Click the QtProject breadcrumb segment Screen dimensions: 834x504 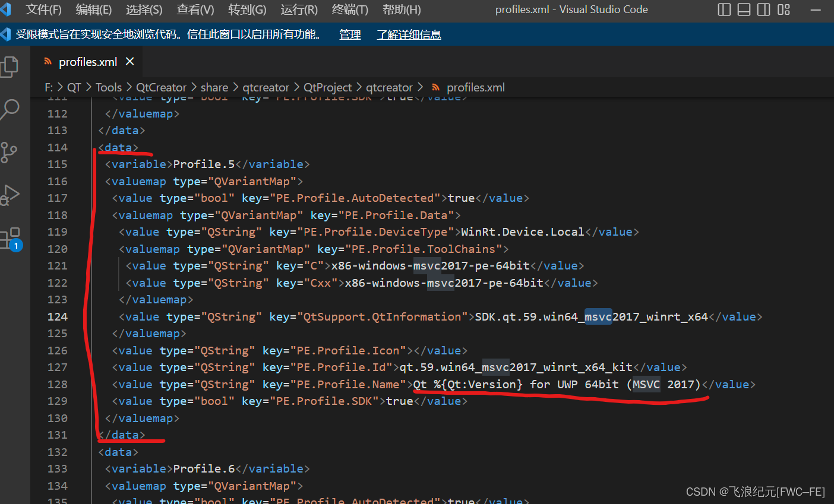coord(328,87)
